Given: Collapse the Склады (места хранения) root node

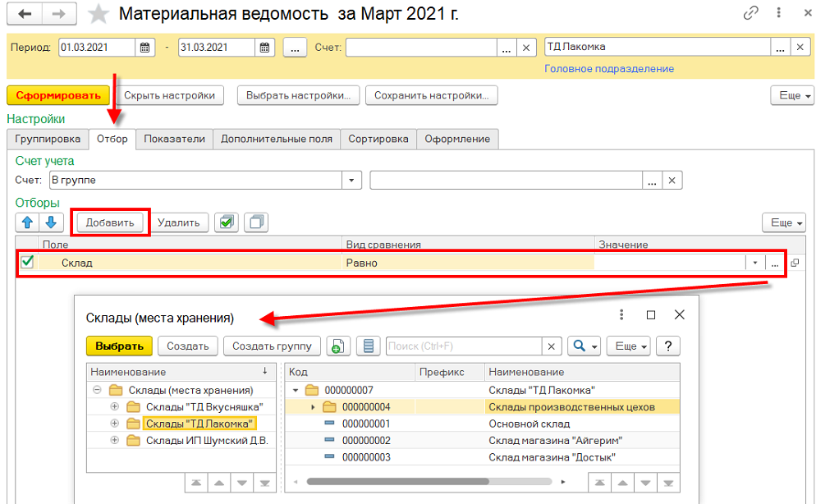Looking at the screenshot, I should [97, 391].
